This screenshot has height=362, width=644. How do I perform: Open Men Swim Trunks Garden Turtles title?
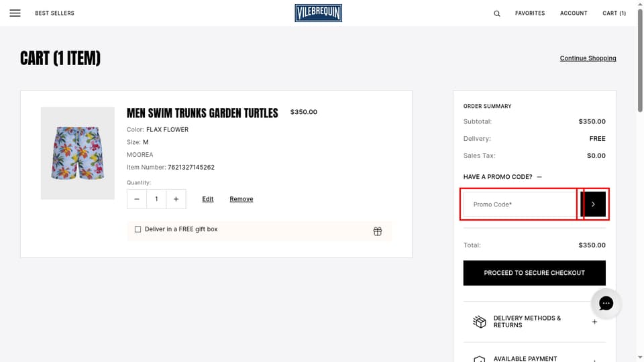coord(202,113)
